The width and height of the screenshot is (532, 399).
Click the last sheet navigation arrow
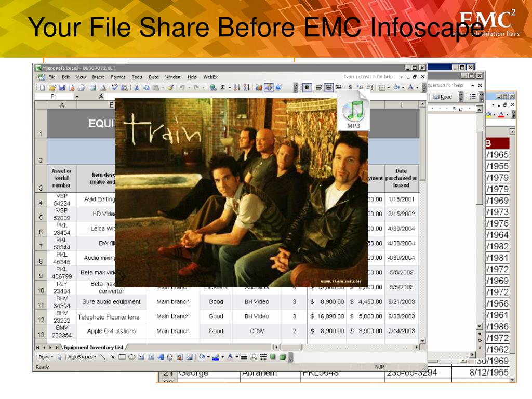point(57,348)
